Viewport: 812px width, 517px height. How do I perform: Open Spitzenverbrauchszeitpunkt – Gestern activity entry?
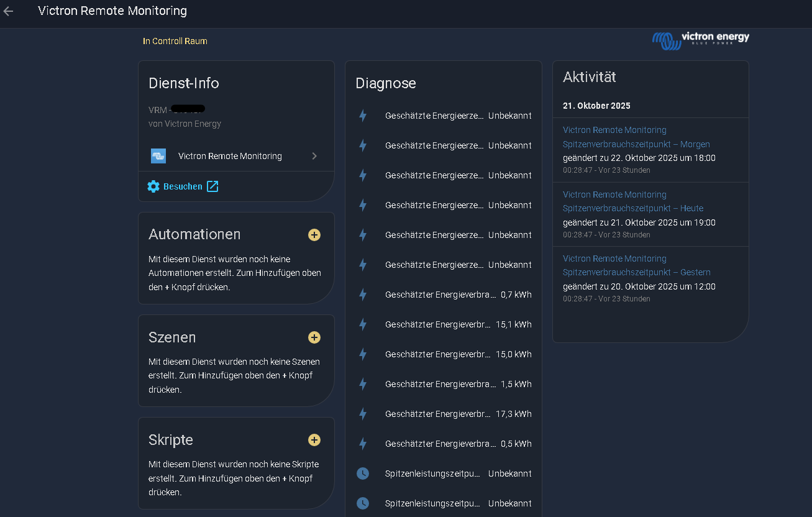[x=636, y=272]
